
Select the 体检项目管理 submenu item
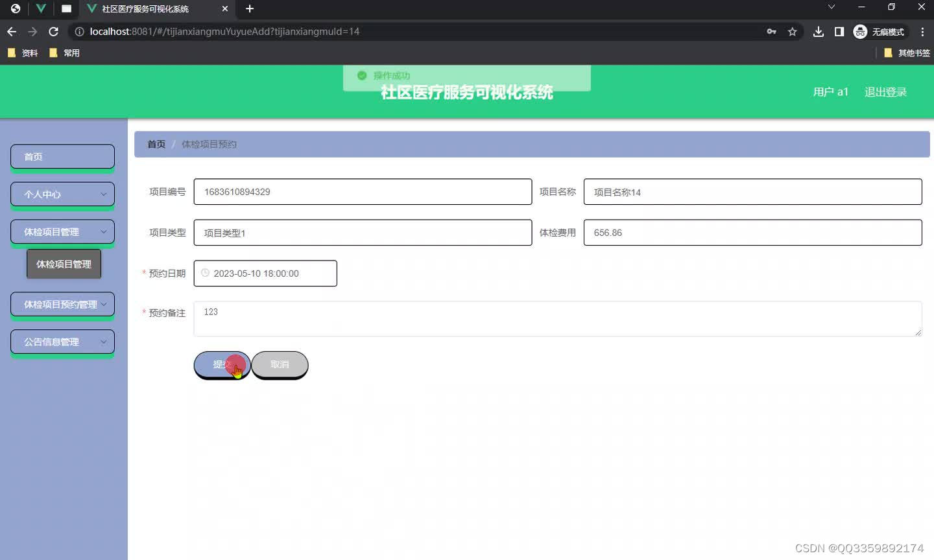pos(64,264)
